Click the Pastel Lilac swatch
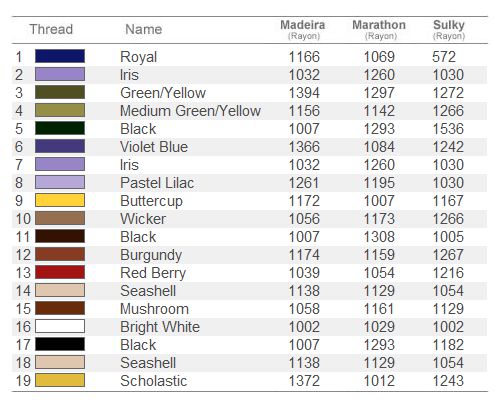 coord(60,182)
